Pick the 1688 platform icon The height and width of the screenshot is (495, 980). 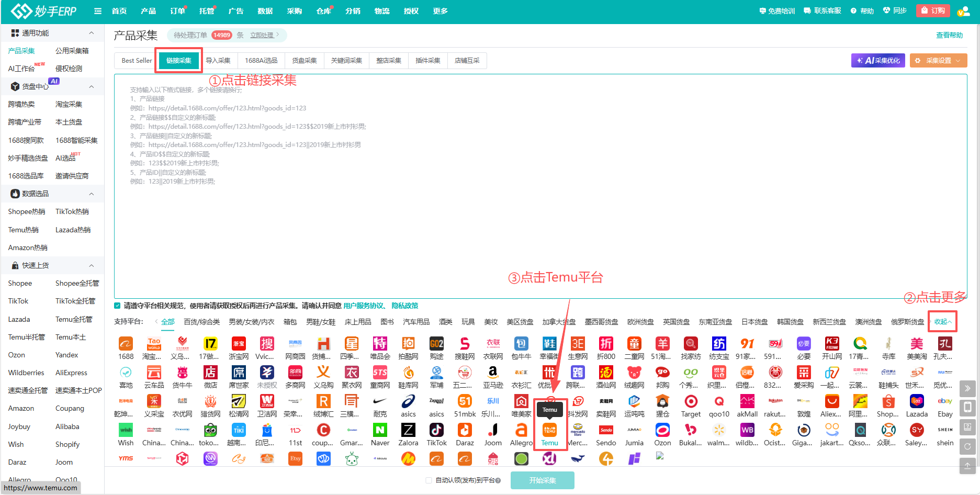(x=126, y=344)
